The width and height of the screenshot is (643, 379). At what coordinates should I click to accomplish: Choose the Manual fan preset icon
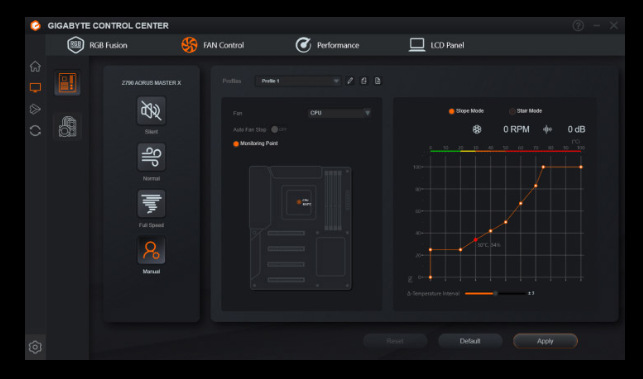tap(151, 250)
